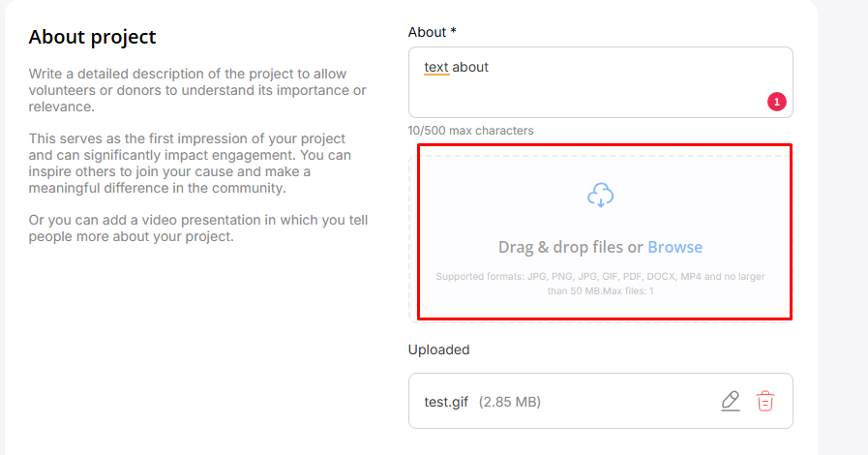868x455 pixels.
Task: Click the "Drag & drop files or" text
Action: [570, 247]
